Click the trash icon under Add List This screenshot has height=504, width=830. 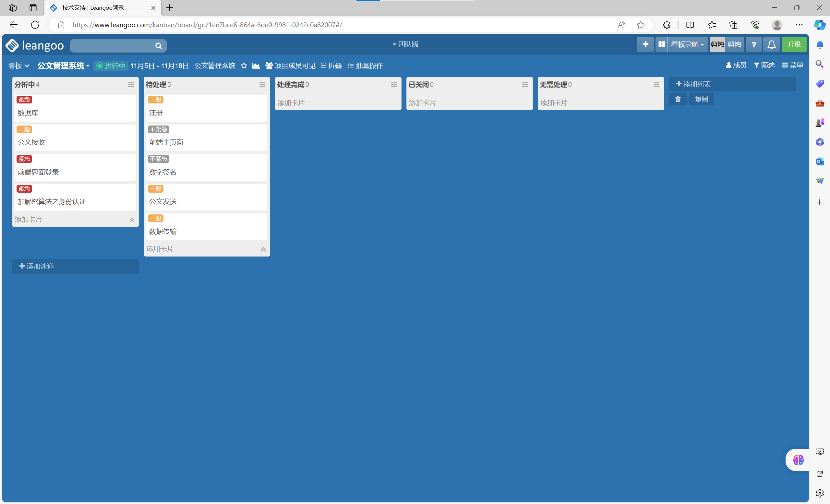(678, 99)
